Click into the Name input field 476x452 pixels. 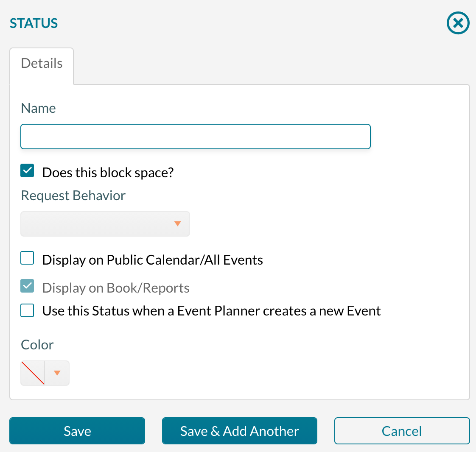click(x=196, y=137)
